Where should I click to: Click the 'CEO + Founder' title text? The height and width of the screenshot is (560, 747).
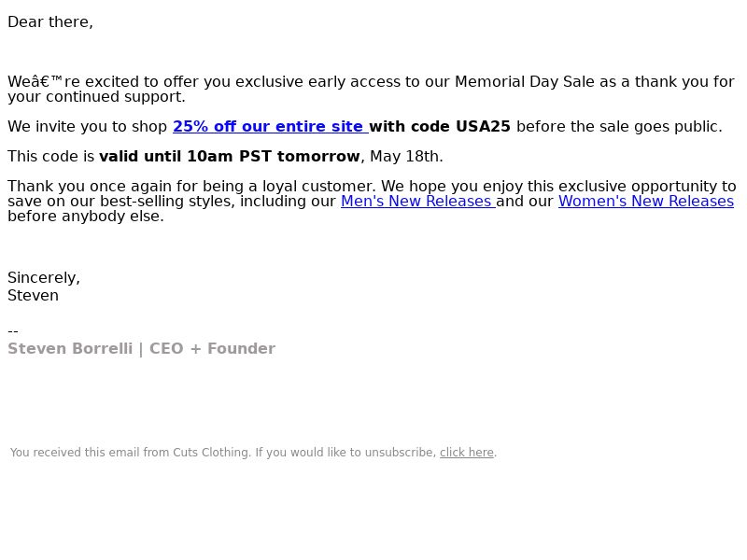point(213,348)
